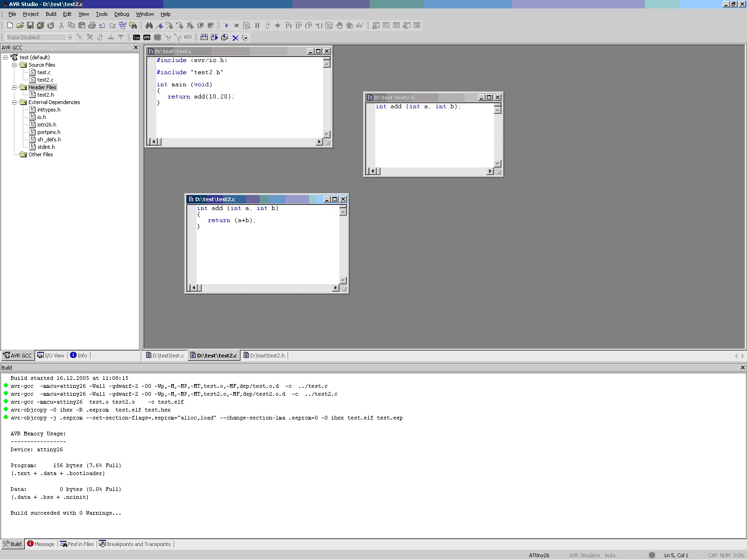
Task: Click the New File toolbar icon
Action: pos(10,25)
